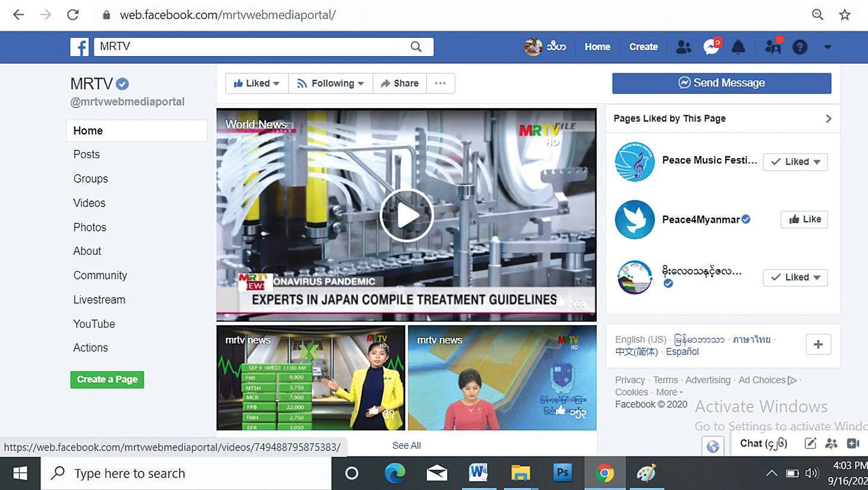Screen dimensions: 868x490
Task: Expand Pages Liked by This Page chevron
Action: pyautogui.click(x=828, y=119)
